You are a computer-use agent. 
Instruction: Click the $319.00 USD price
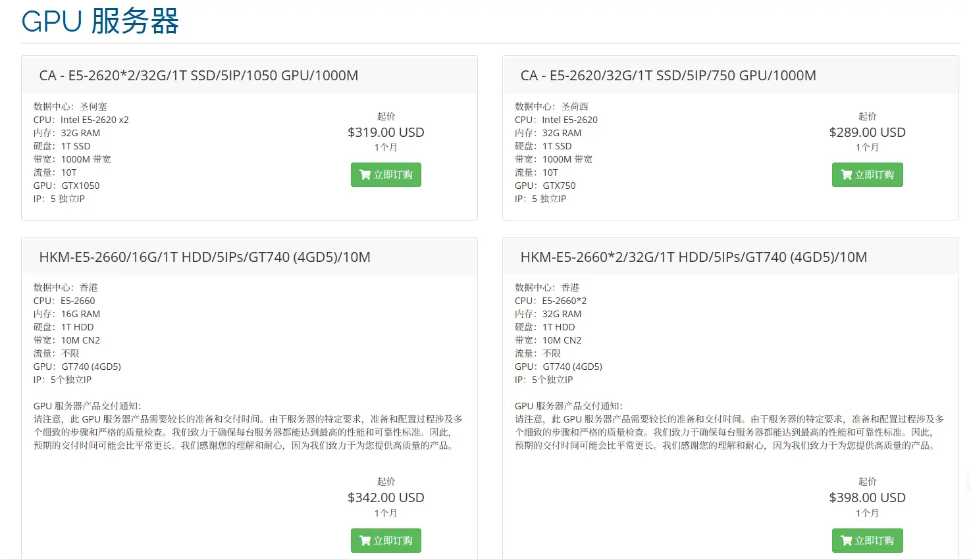pyautogui.click(x=386, y=132)
